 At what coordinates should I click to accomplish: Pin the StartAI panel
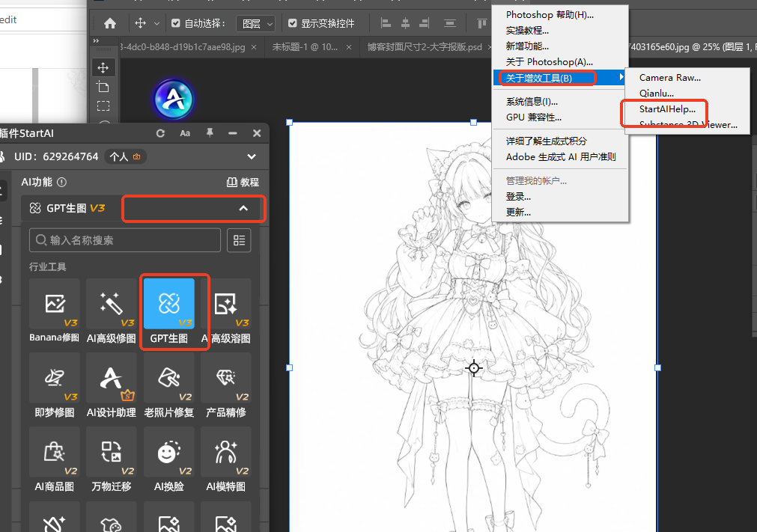tap(210, 132)
